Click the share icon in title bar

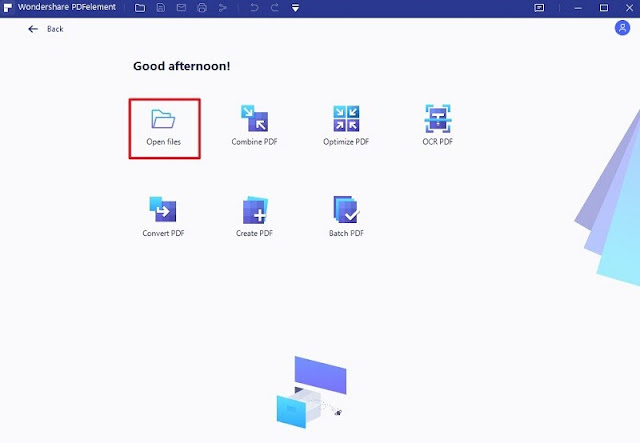pos(222,8)
